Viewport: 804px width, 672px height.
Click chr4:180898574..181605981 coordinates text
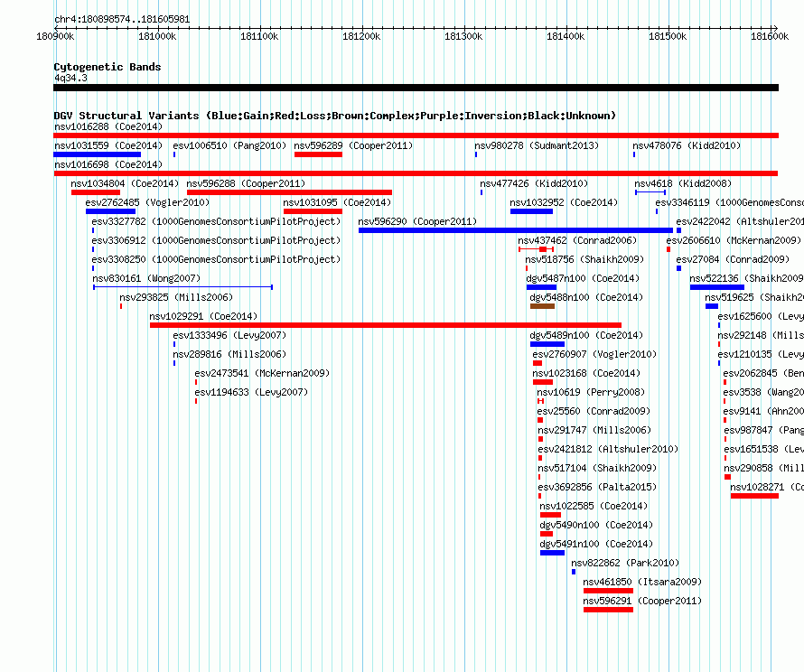click(122, 19)
